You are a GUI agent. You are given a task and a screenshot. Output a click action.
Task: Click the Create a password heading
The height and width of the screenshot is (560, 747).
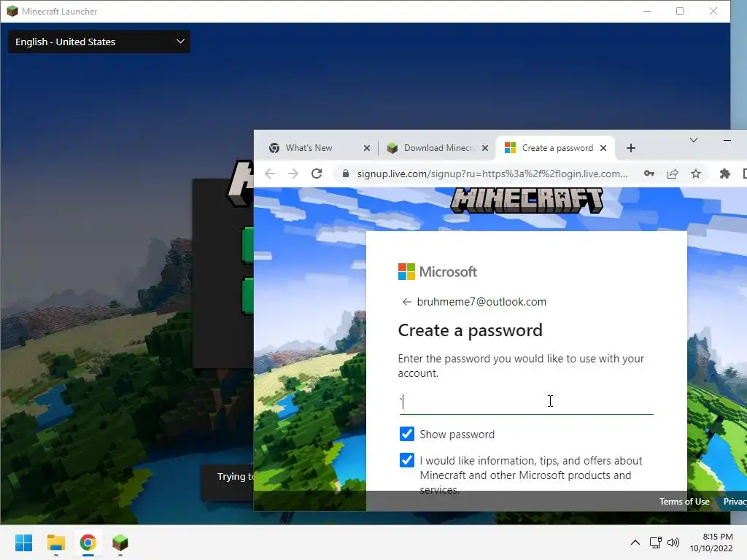click(471, 330)
